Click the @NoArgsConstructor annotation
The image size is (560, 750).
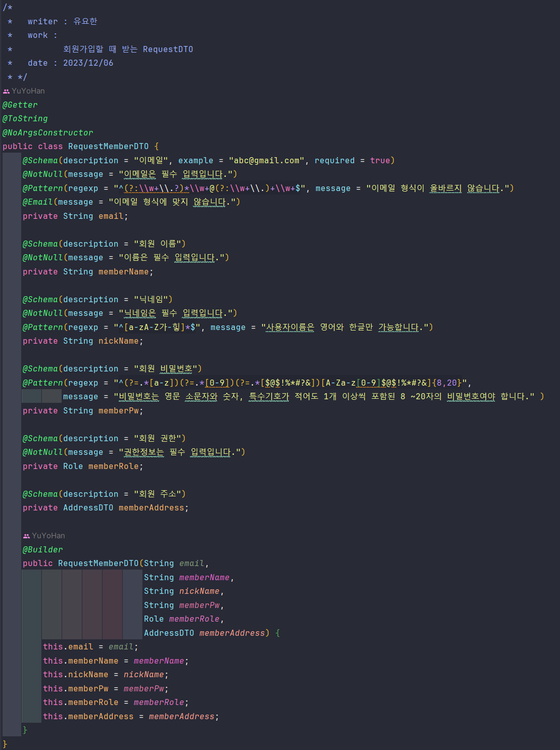[x=48, y=132]
